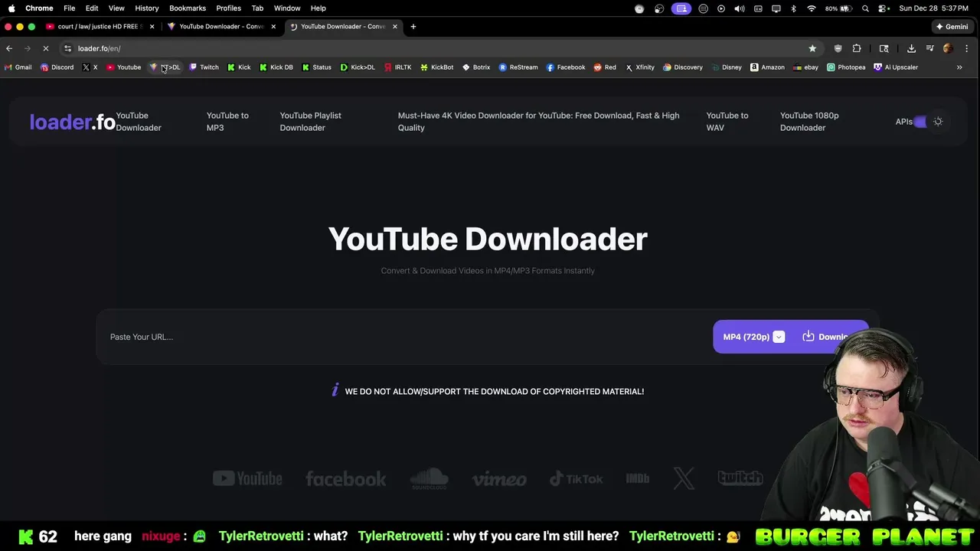Open the Apple menu

pos(11,8)
